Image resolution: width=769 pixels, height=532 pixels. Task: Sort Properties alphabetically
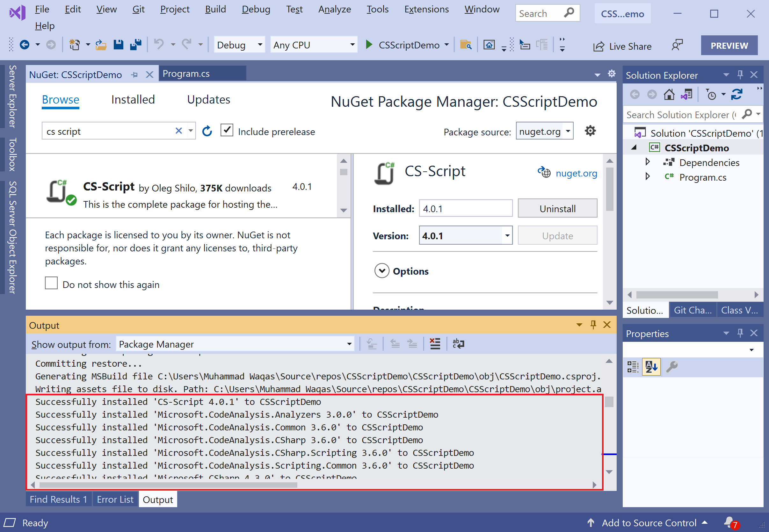pyautogui.click(x=651, y=367)
